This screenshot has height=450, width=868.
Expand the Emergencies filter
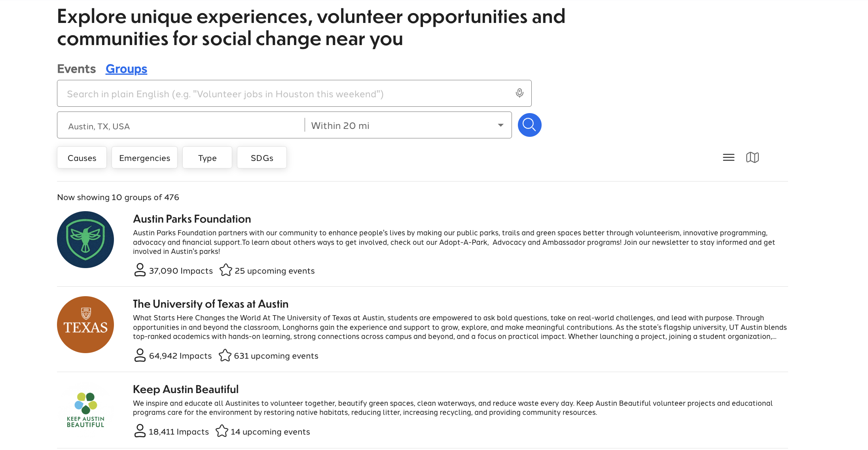[144, 158]
